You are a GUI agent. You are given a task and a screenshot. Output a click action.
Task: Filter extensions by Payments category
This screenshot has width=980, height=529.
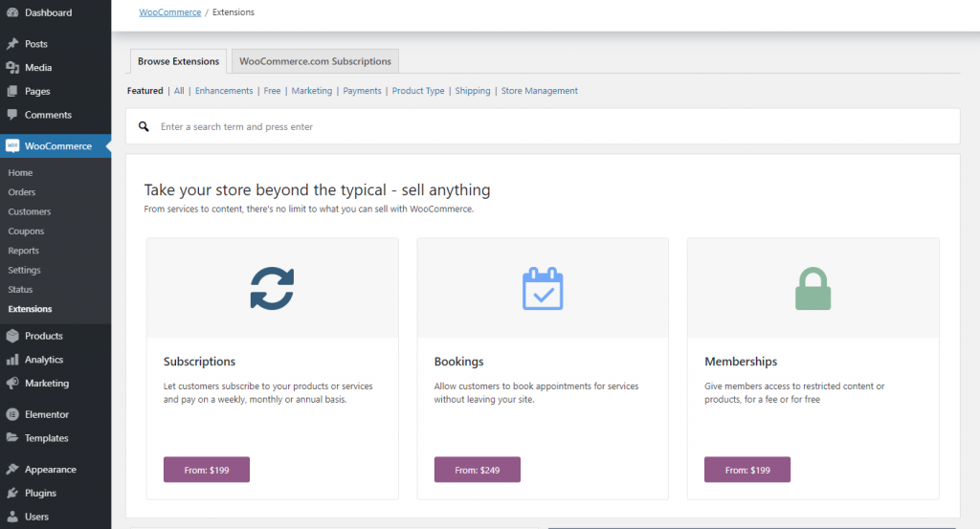pyautogui.click(x=362, y=91)
